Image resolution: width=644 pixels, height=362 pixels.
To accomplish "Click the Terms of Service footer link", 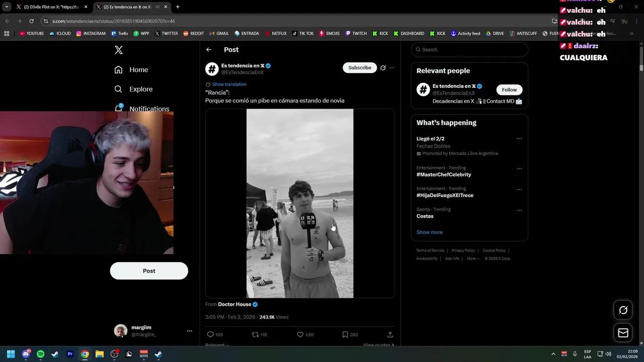I will [430, 250].
